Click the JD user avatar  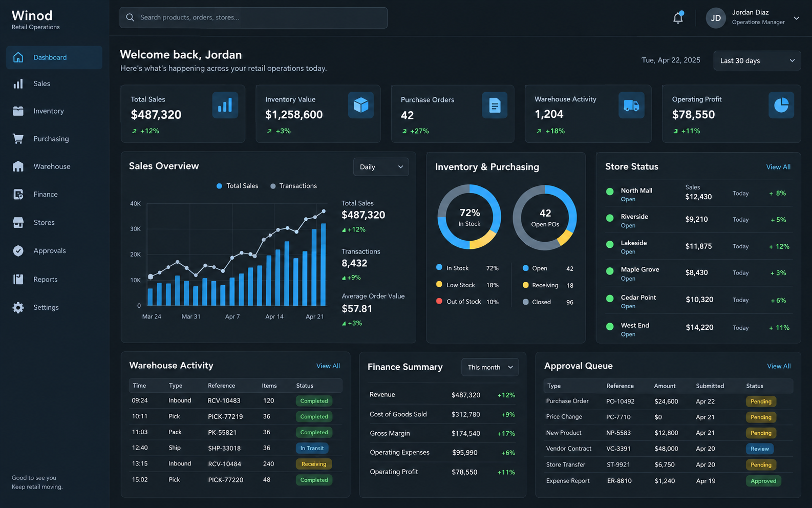(716, 18)
